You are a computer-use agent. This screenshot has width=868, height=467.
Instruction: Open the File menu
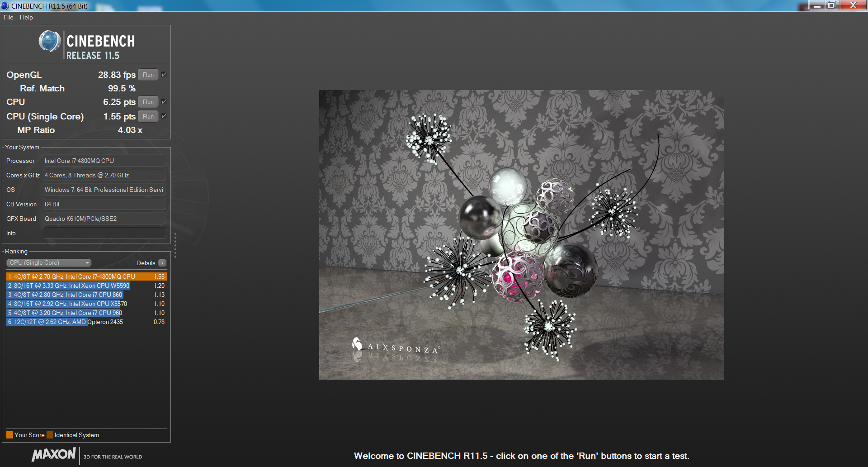(x=8, y=17)
